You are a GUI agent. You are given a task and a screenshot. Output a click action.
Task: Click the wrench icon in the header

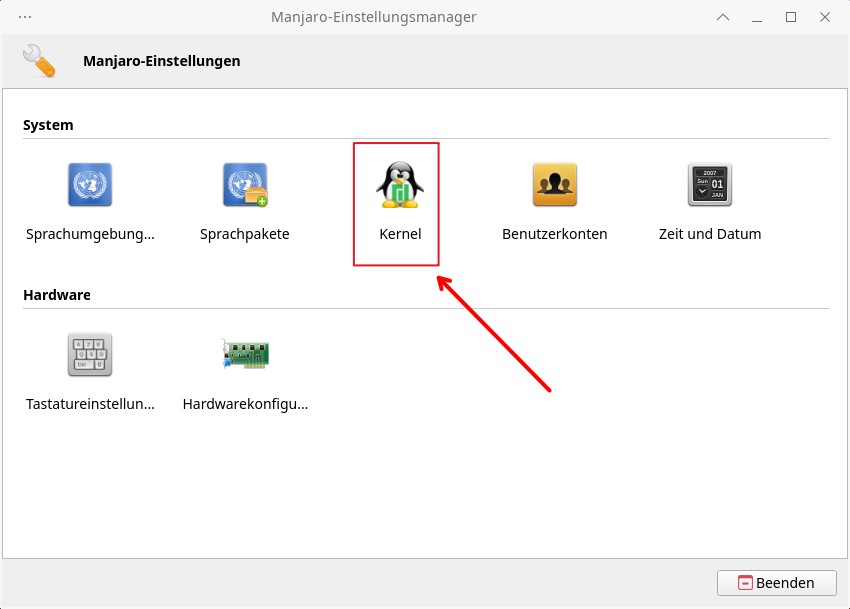point(39,61)
